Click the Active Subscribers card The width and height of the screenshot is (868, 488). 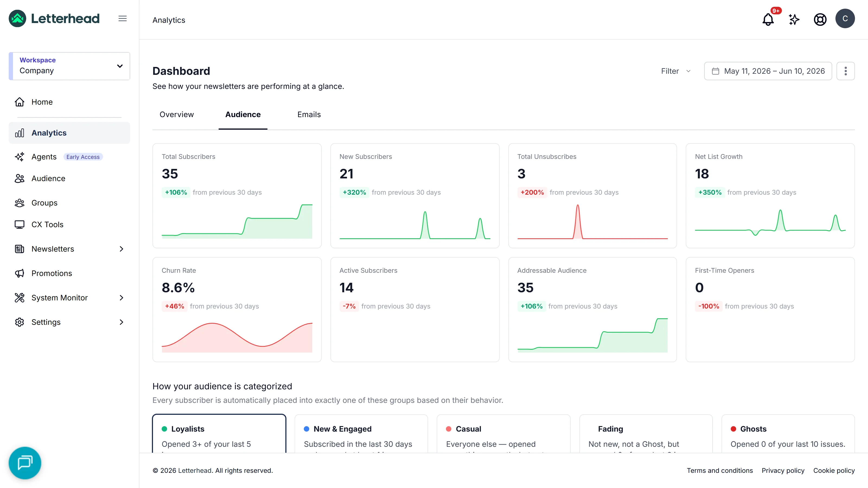tap(415, 310)
